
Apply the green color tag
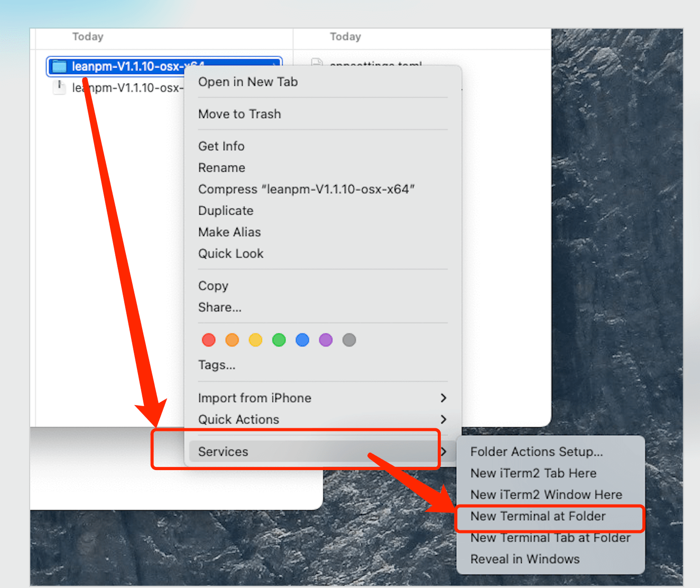click(279, 340)
